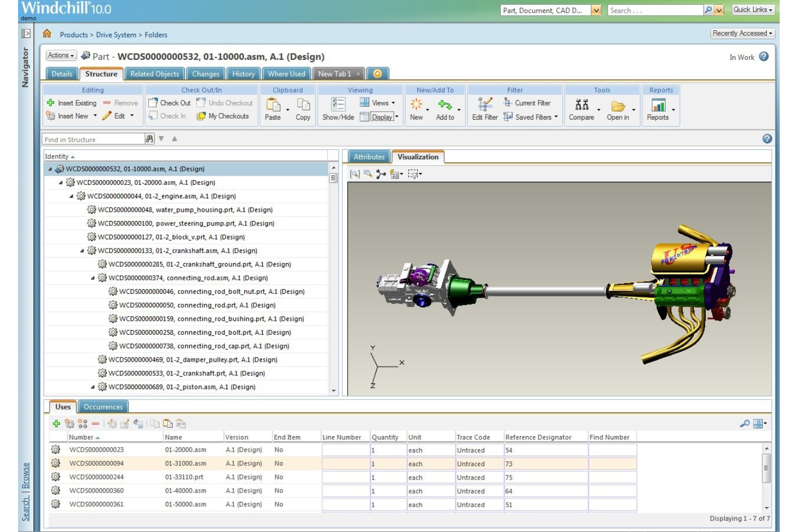798x532 pixels.
Task: Click the Paste clipboard icon
Action: (273, 105)
